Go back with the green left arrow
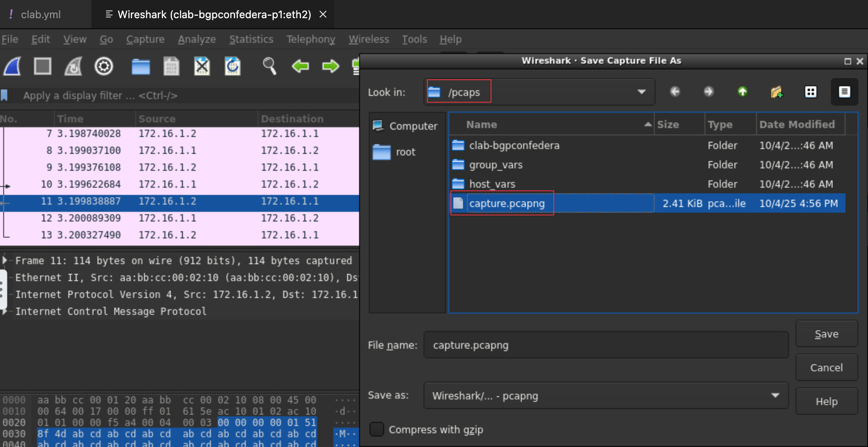 coord(300,66)
